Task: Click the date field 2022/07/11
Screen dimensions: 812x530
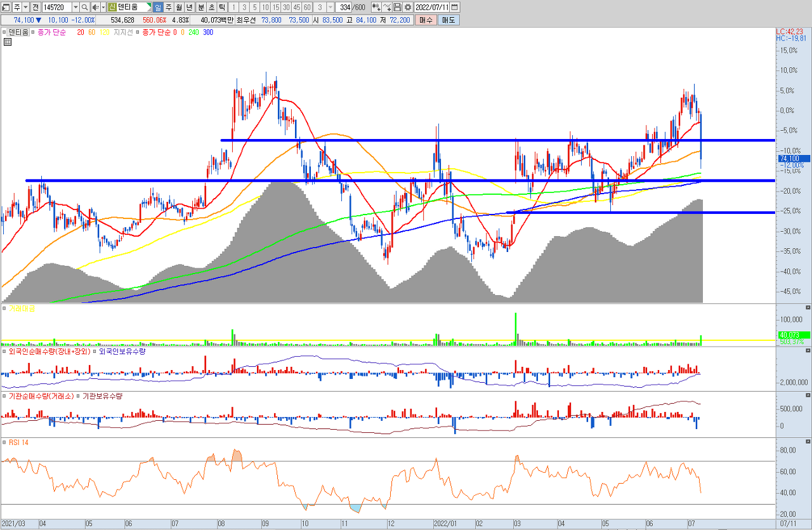Action: 432,7
